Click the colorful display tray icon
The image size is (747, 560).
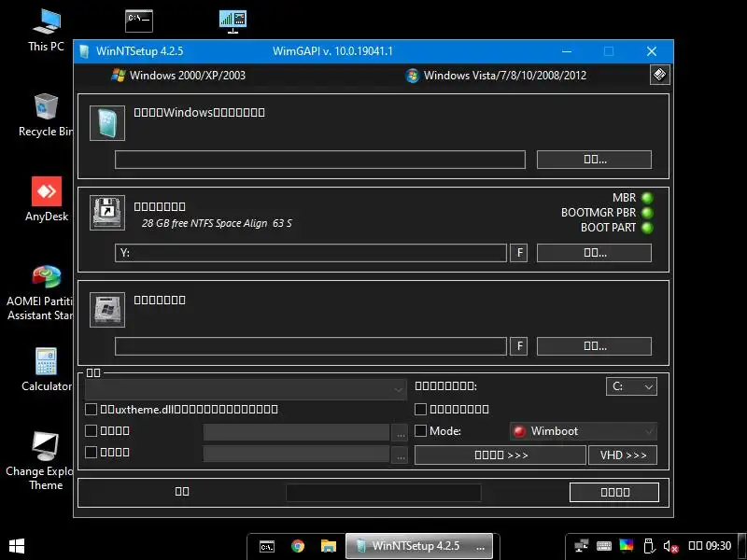(x=626, y=545)
